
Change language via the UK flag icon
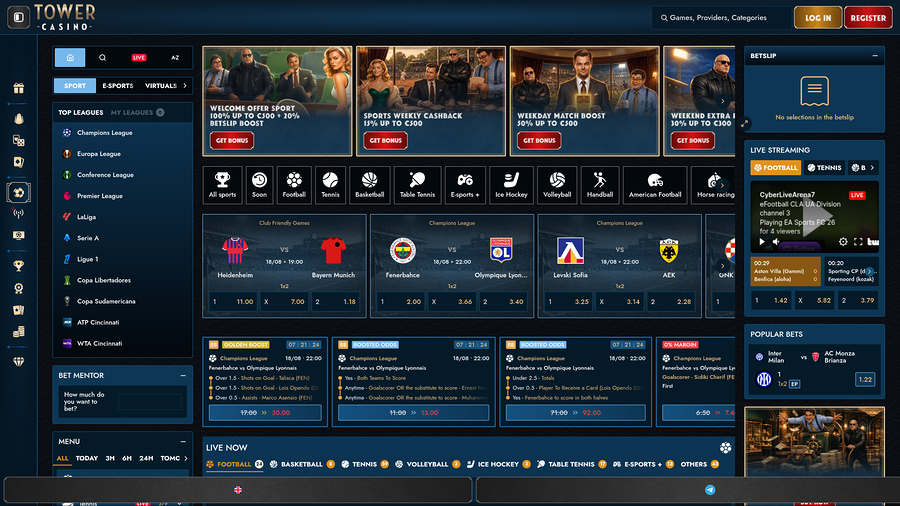coord(238,490)
